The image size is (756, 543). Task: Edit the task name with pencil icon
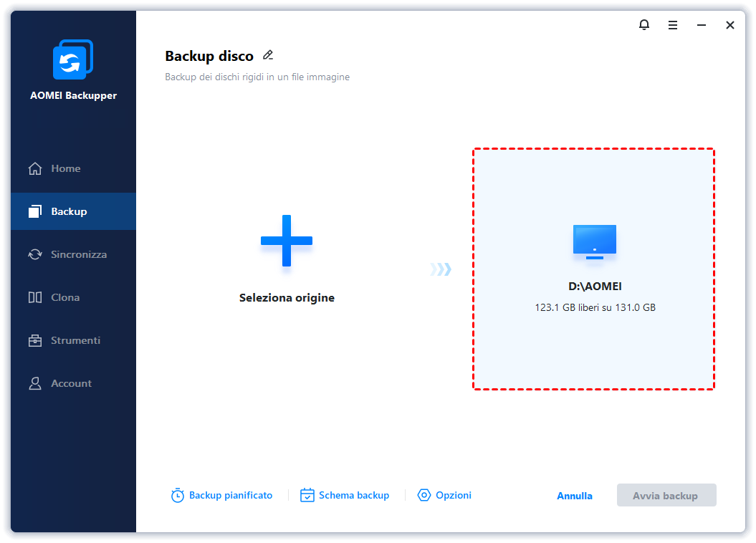pos(268,55)
